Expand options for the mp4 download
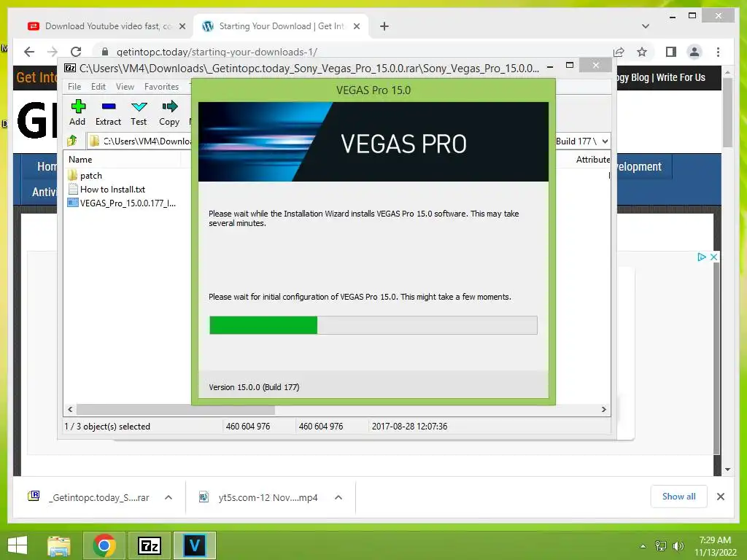747x560 pixels. 338,497
